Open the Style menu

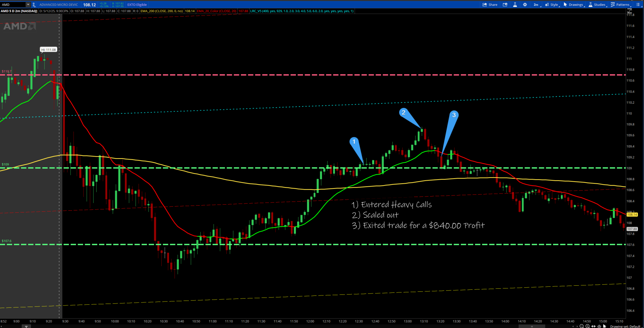pyautogui.click(x=552, y=5)
